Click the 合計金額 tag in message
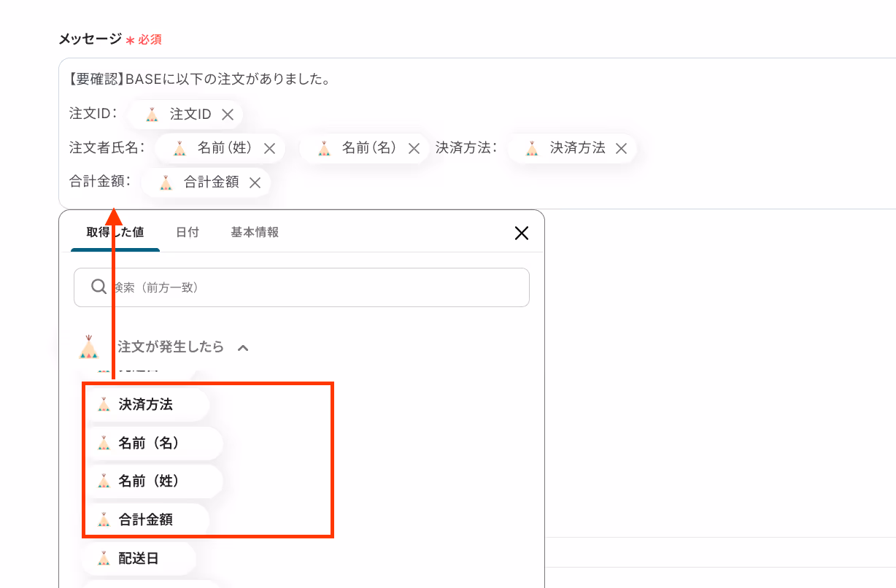Viewport: 896px width, 588px height. 206,182
